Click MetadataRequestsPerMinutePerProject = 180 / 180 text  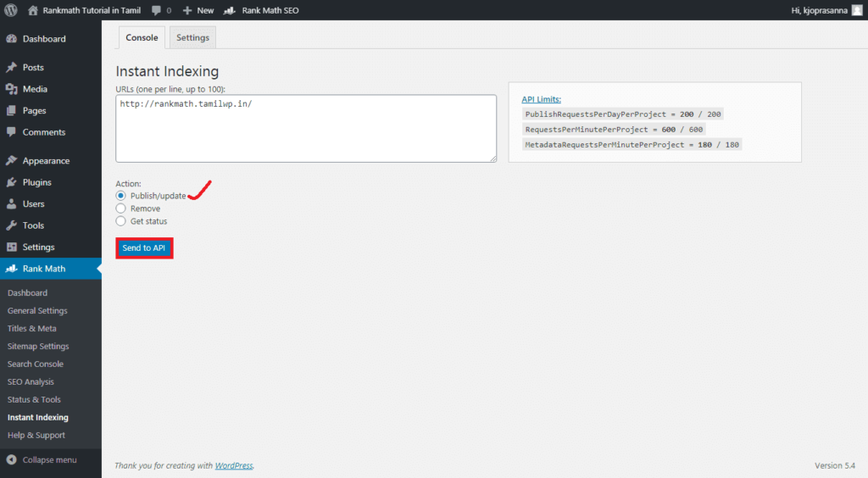point(632,144)
